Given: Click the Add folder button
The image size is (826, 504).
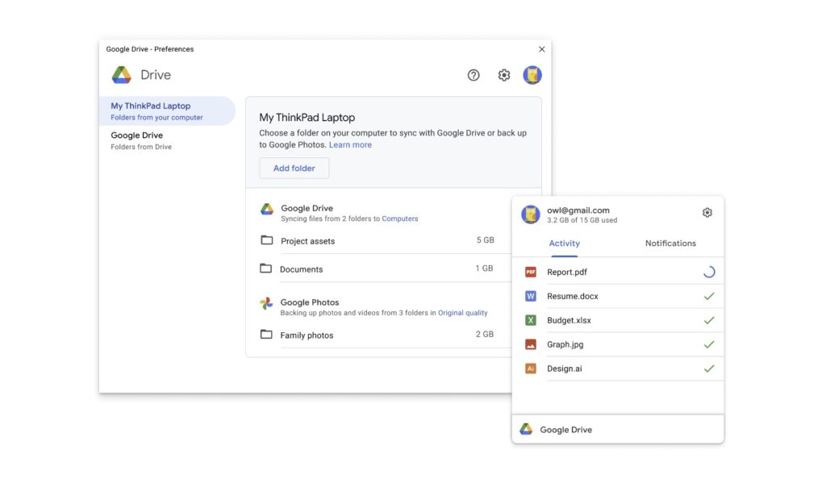Looking at the screenshot, I should pos(294,168).
